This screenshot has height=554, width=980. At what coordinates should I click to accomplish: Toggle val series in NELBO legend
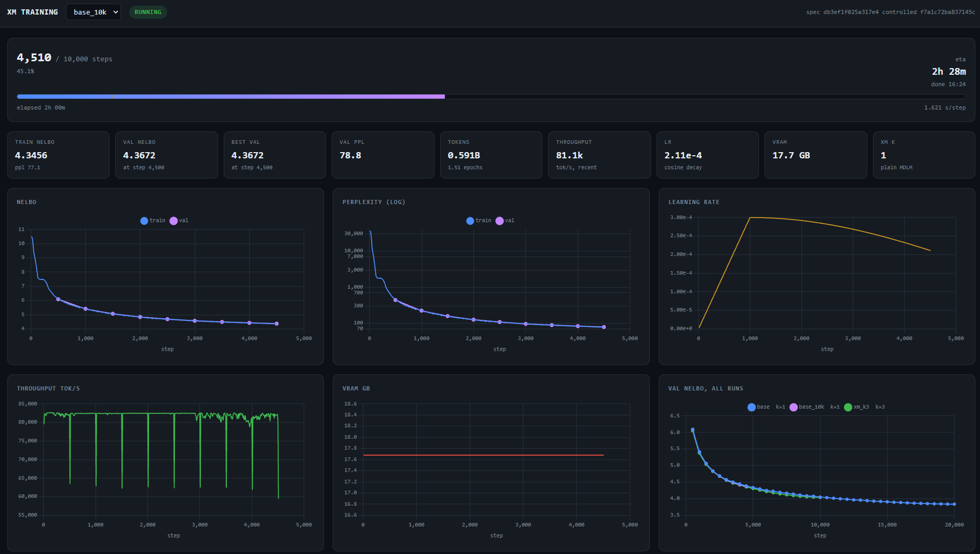[179, 221]
